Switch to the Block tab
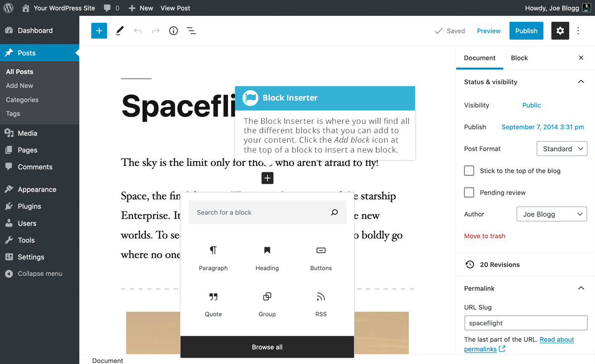Viewport: 595px width, 364px height. pyautogui.click(x=519, y=58)
